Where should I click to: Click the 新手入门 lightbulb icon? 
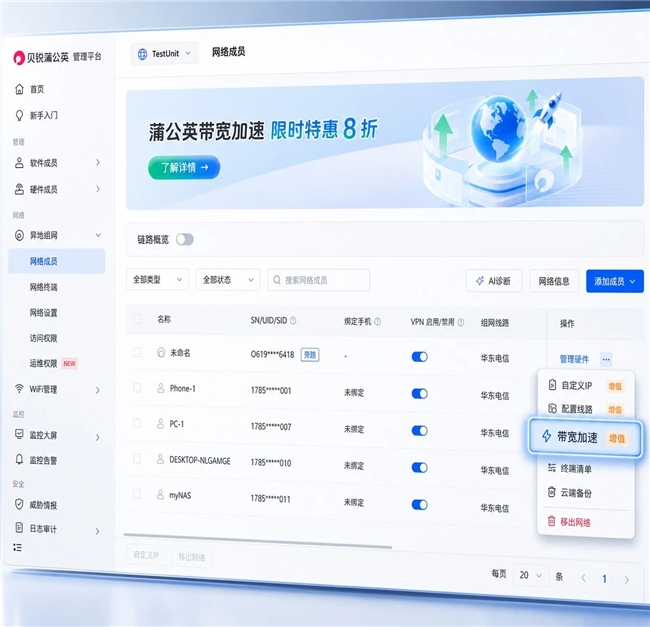[x=19, y=115]
